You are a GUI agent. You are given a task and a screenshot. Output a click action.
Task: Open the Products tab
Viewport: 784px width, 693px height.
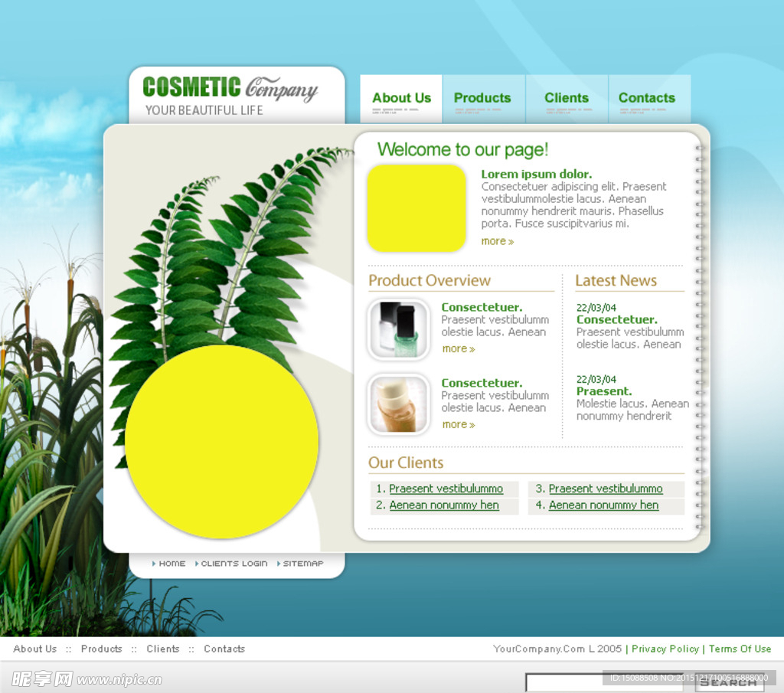point(484,99)
